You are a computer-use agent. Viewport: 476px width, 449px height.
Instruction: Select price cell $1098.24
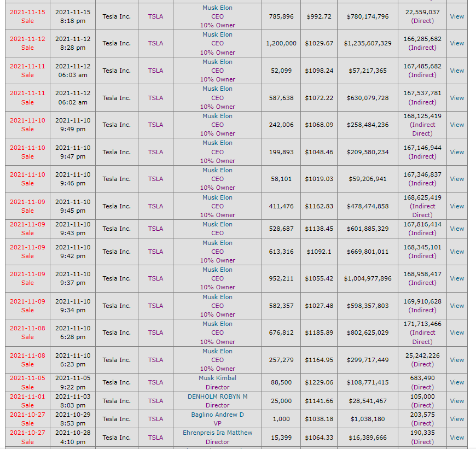pyautogui.click(x=319, y=71)
